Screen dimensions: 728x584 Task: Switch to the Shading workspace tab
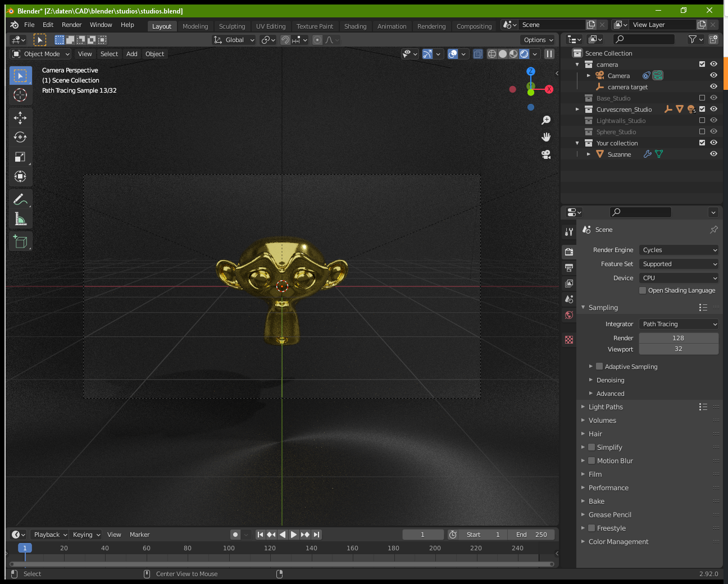[355, 26]
